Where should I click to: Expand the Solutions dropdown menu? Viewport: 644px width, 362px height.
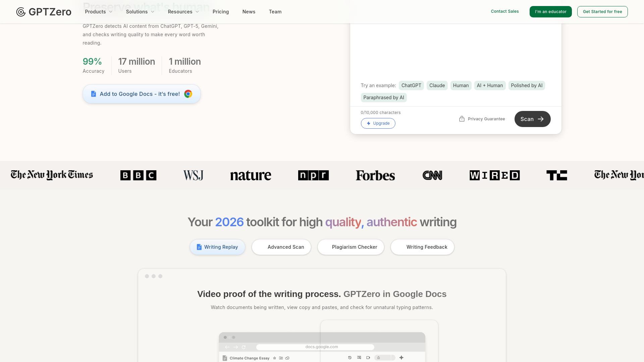tap(140, 12)
